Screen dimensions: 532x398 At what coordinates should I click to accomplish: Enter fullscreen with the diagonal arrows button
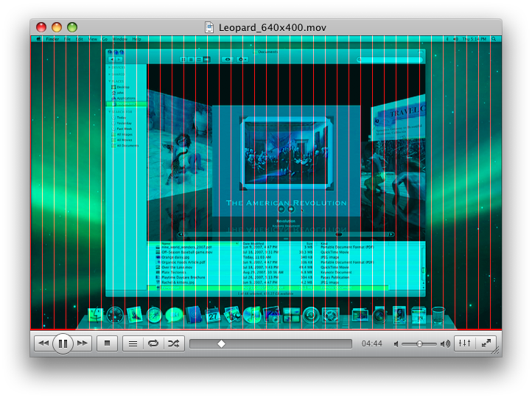pyautogui.click(x=486, y=343)
